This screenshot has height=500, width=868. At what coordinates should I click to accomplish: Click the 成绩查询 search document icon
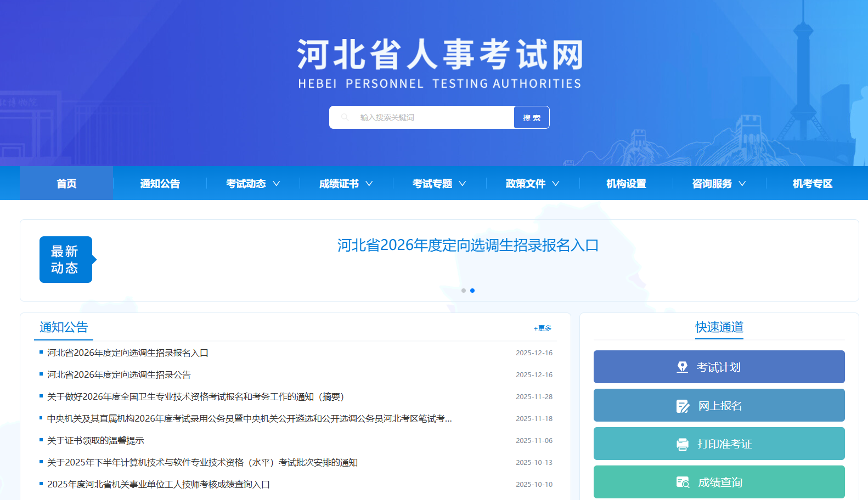pyautogui.click(x=682, y=482)
